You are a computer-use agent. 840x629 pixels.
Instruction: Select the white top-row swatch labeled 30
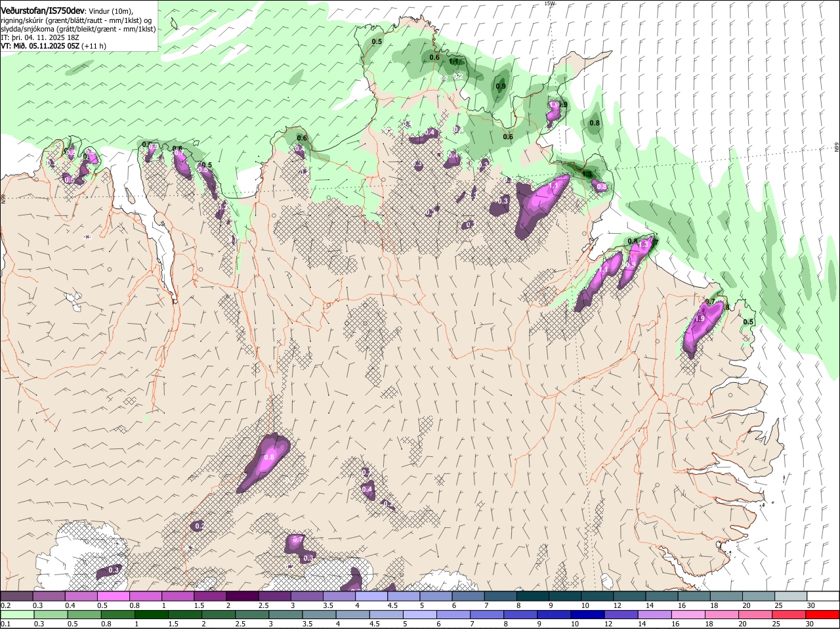point(822,596)
